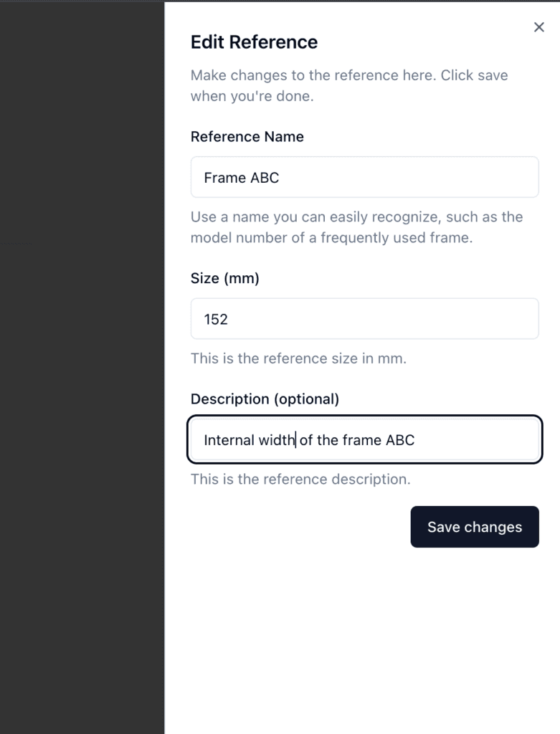The width and height of the screenshot is (560, 734).
Task: Select the Size (mm) input field
Action: [364, 319]
